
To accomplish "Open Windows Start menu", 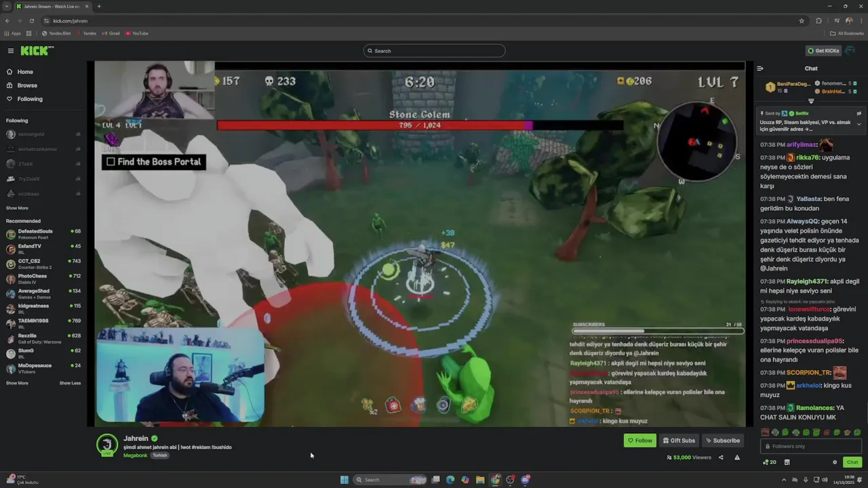I will 344,480.
